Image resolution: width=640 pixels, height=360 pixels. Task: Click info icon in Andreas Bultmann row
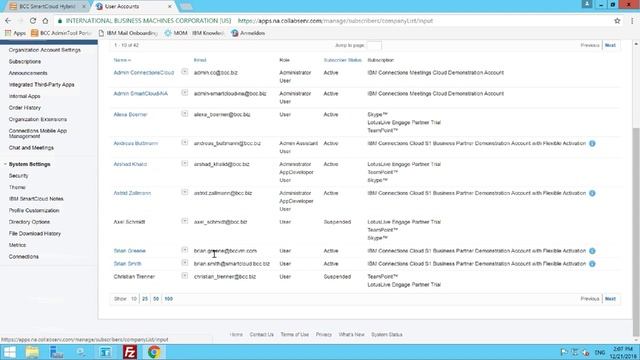592,143
